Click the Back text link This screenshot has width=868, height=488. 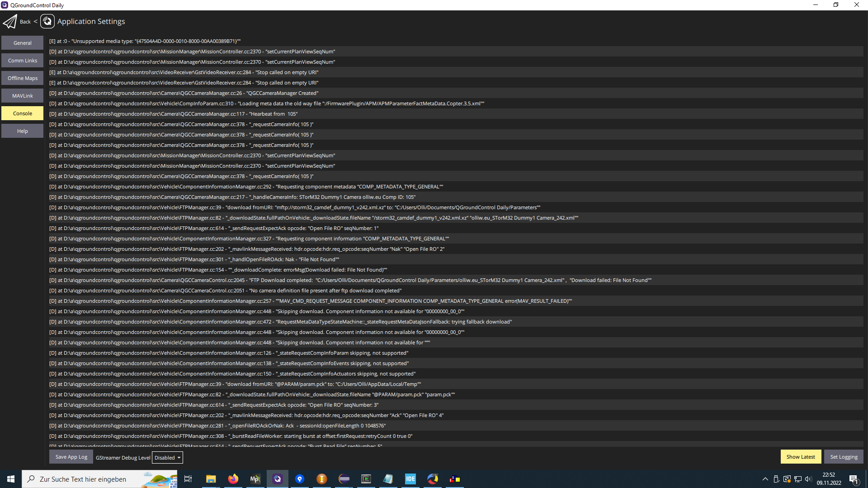pos(25,22)
